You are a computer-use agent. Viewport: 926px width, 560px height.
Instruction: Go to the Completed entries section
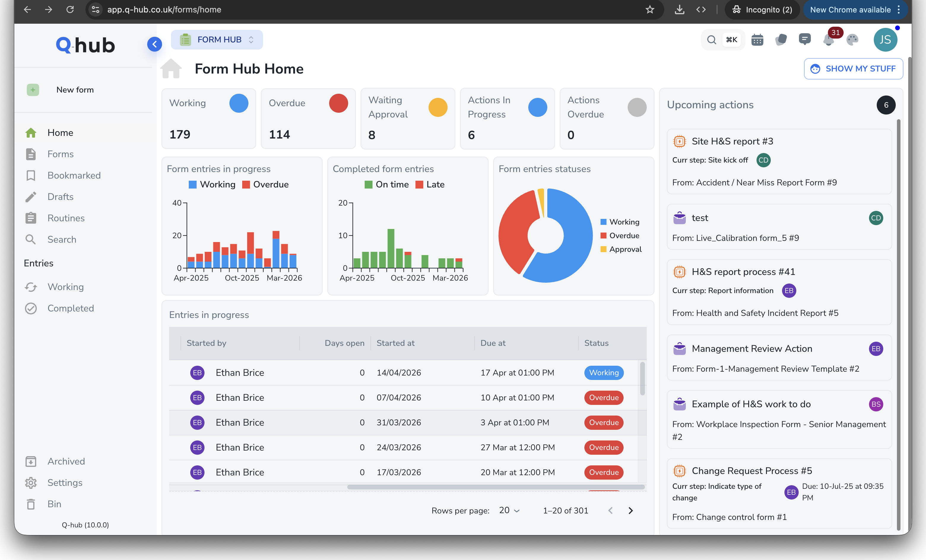[x=70, y=308]
